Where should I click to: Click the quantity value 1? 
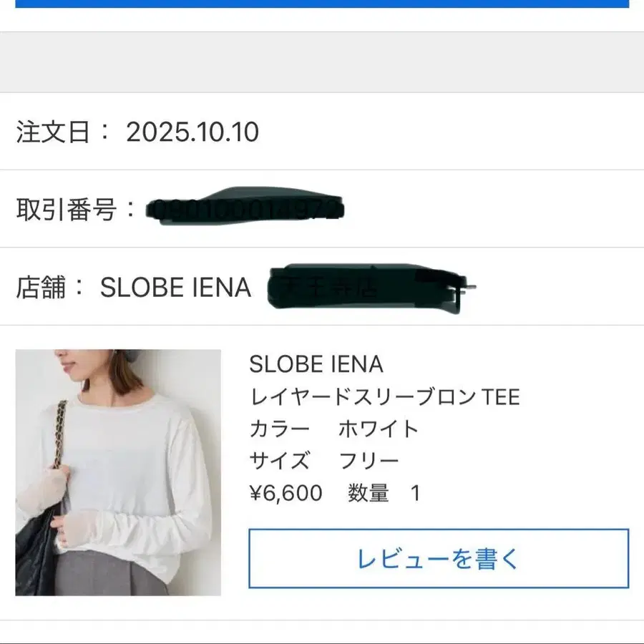coord(416,492)
